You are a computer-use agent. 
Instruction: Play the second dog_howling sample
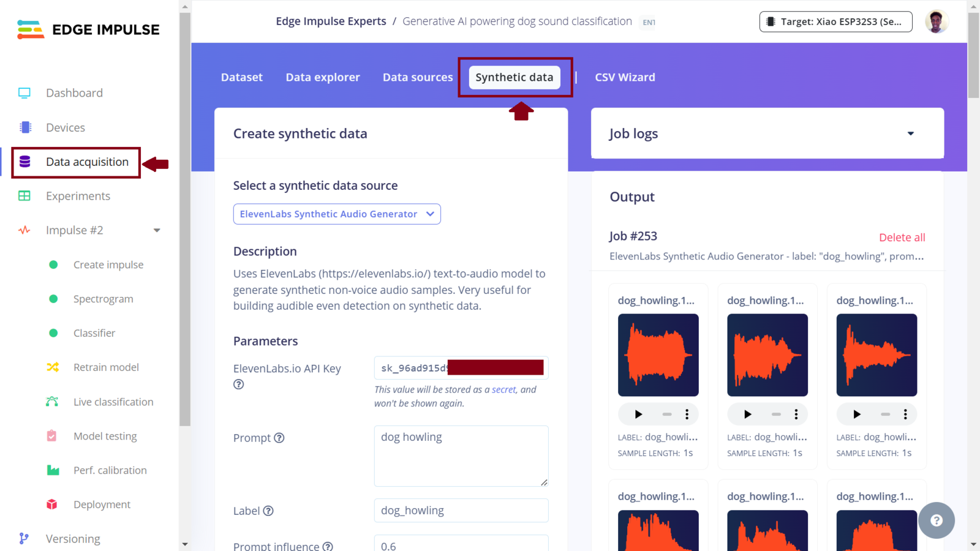click(x=747, y=414)
